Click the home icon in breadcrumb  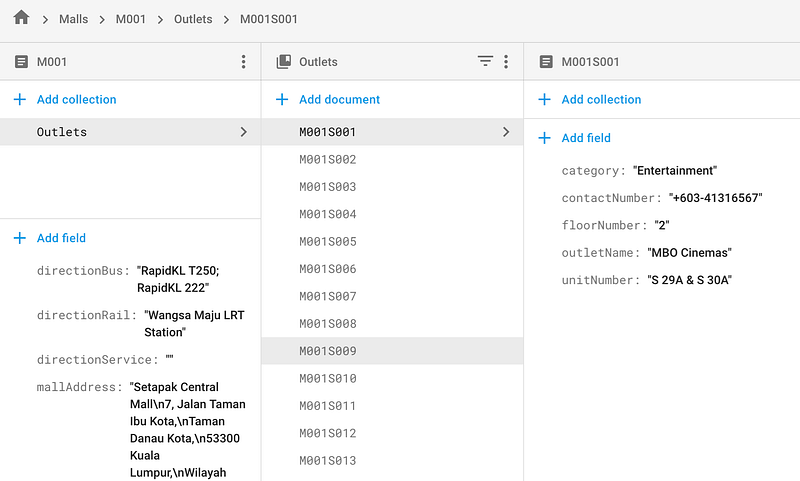[21, 18]
